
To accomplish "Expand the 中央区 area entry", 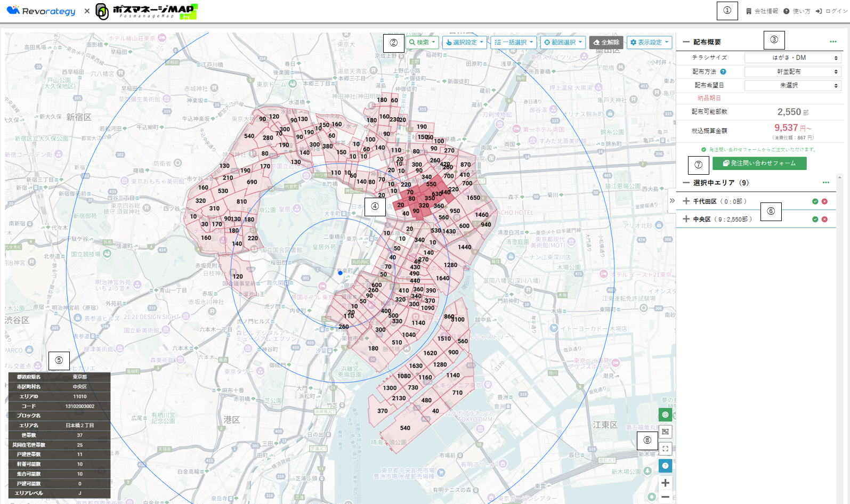I will click(x=686, y=219).
